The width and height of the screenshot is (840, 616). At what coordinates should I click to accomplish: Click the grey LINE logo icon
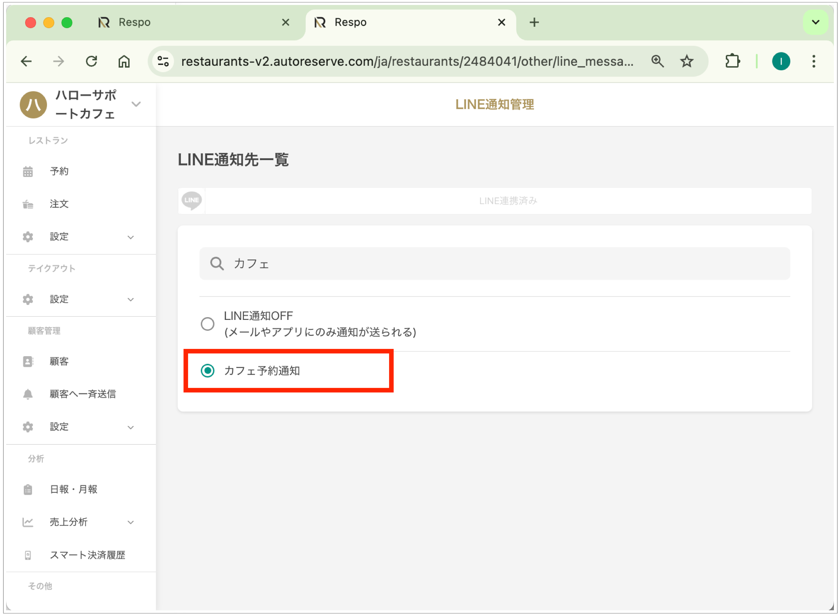[x=191, y=201]
